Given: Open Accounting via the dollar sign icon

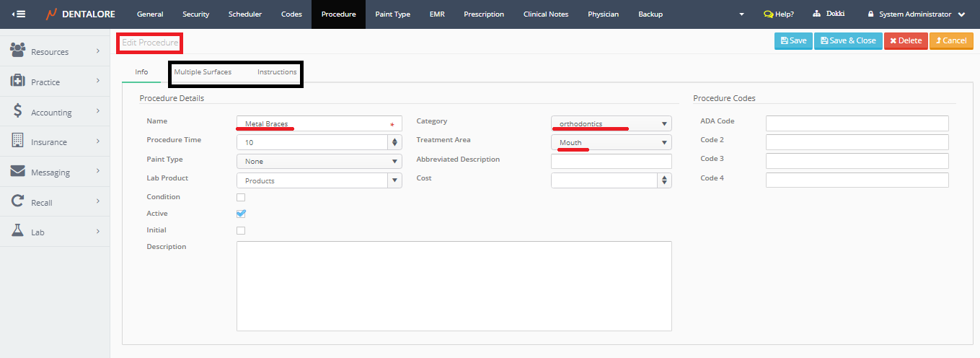Looking at the screenshot, I should pyautogui.click(x=18, y=111).
